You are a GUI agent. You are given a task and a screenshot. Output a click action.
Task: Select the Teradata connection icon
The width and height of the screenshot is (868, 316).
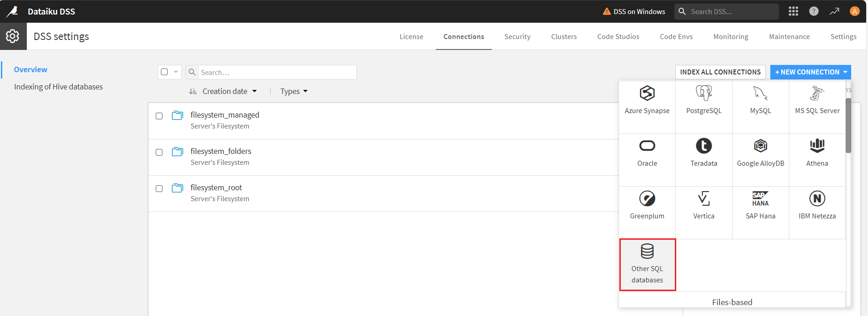pos(703,146)
